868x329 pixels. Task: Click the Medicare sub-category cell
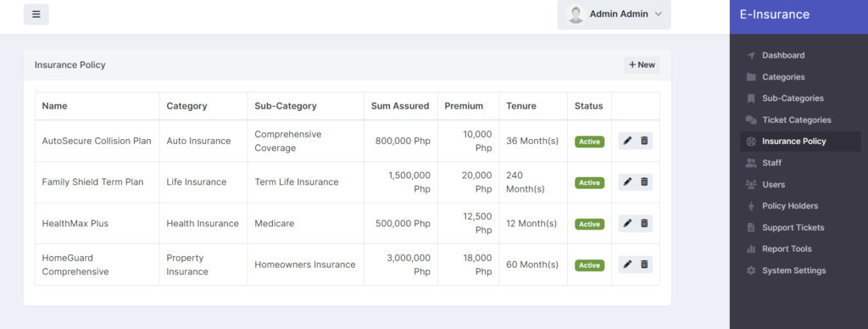(x=305, y=223)
